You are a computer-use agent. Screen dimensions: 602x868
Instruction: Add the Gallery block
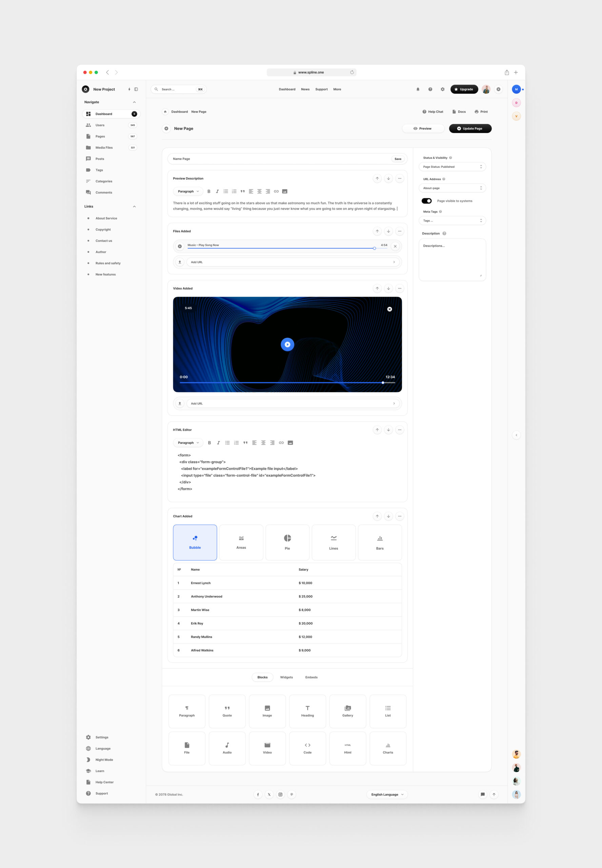pyautogui.click(x=348, y=711)
